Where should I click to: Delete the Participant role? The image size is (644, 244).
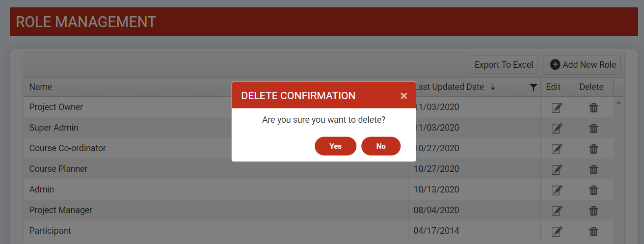coord(593,231)
